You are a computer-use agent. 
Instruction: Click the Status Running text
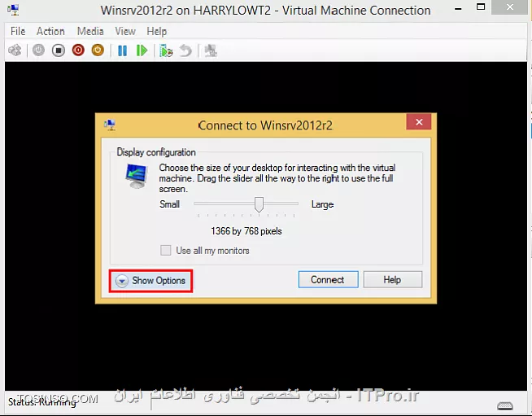click(x=42, y=402)
